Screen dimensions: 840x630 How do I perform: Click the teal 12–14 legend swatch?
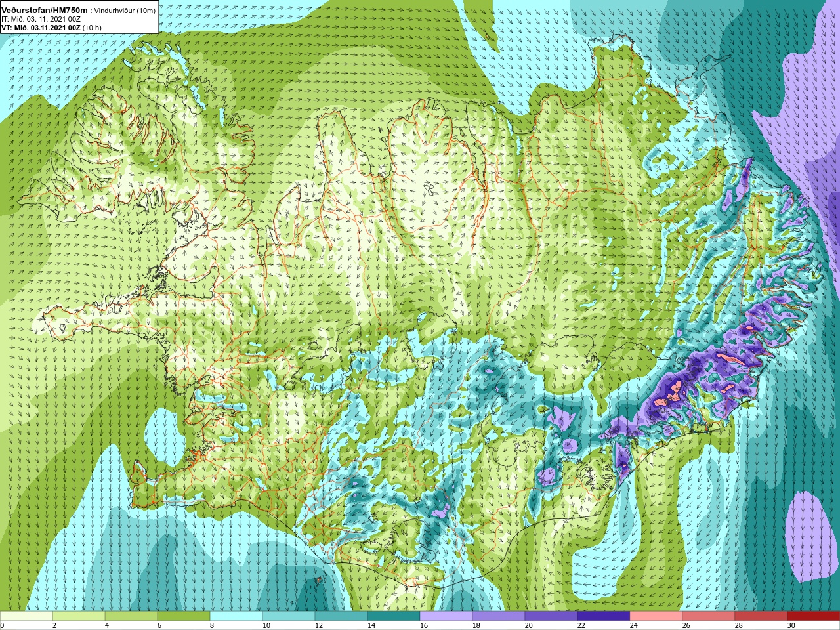click(x=341, y=616)
